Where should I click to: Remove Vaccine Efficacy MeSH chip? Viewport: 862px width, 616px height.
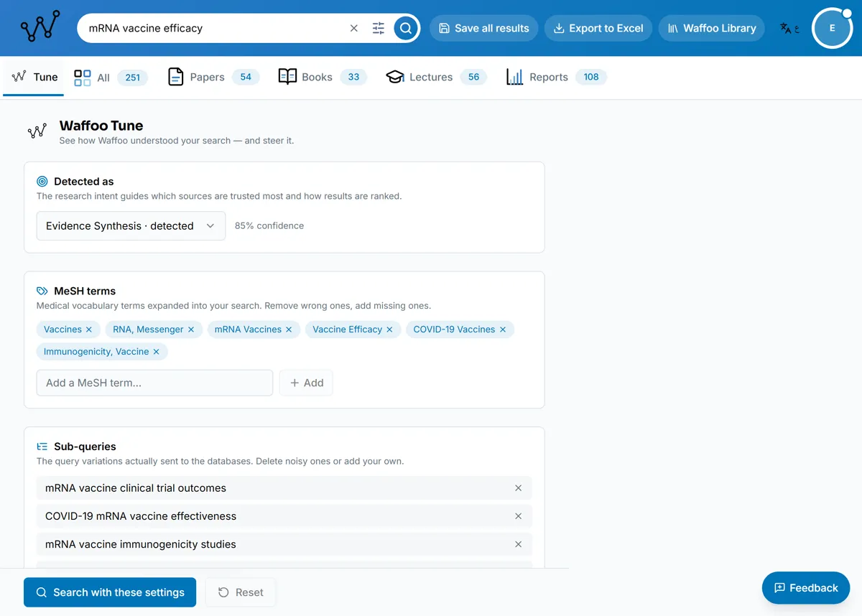pos(389,330)
